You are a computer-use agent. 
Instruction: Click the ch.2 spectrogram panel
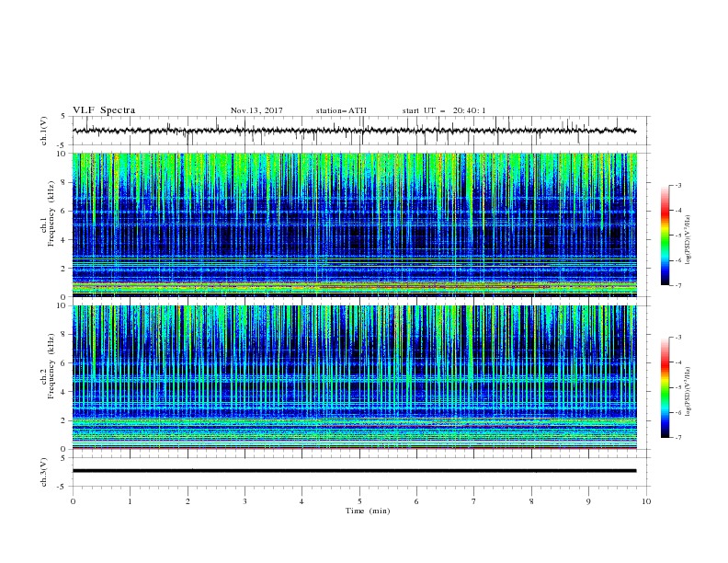pos(355,377)
